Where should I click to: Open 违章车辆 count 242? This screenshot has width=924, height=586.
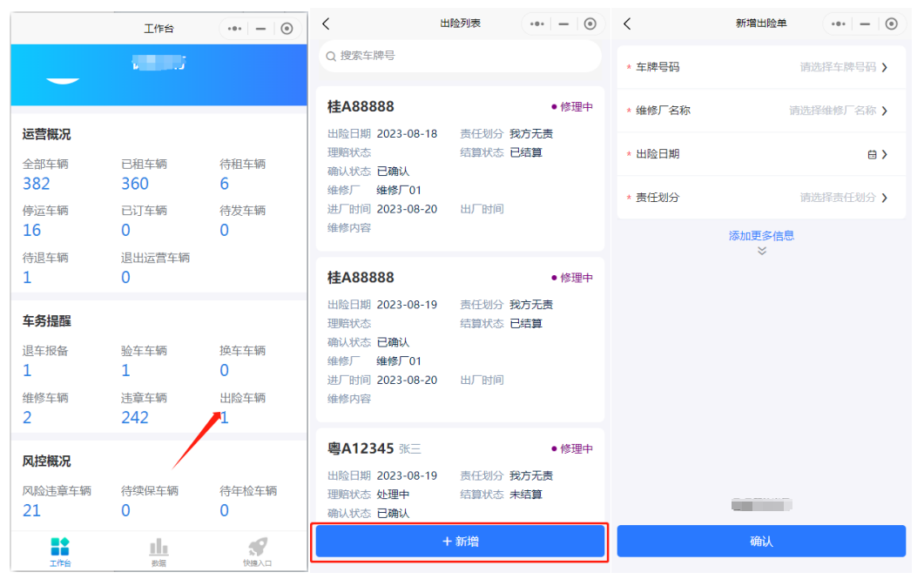click(135, 417)
